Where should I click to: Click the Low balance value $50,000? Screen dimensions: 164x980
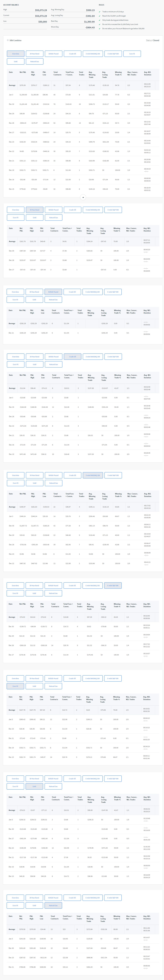(x=43, y=22)
